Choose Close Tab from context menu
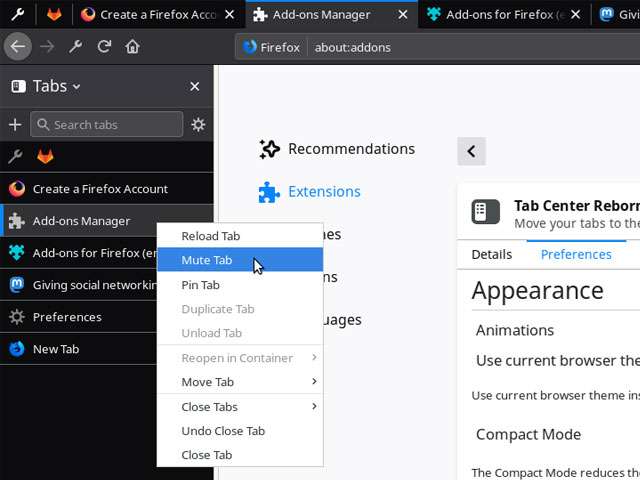The image size is (640, 480). pyautogui.click(x=240, y=455)
